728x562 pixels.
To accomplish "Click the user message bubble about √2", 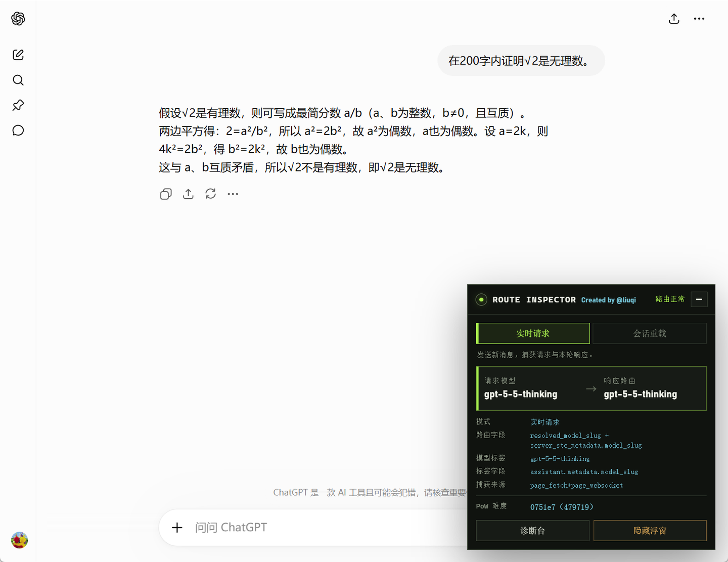I will coord(521,61).
